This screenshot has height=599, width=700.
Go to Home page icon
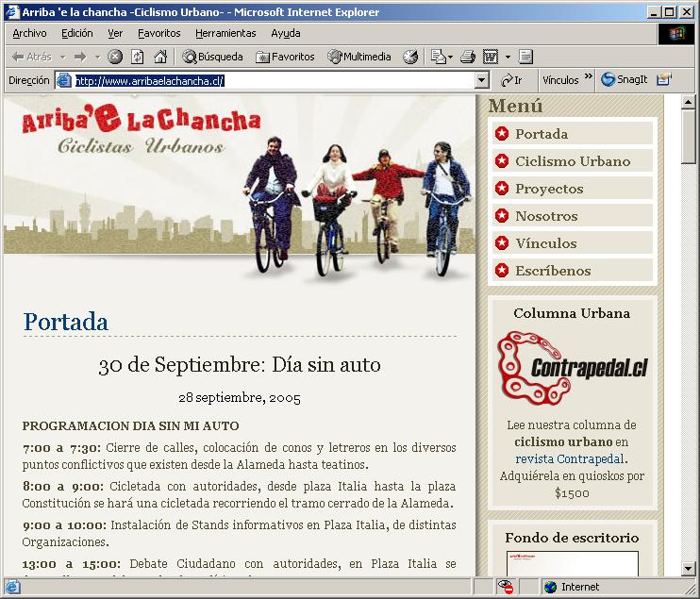(x=159, y=57)
